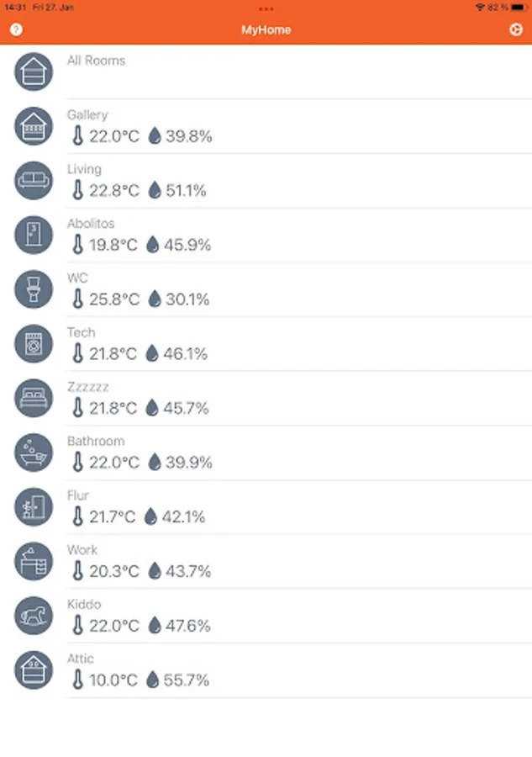Open settings gear in header
Image resolution: width=532 pixels, height=757 pixels.
(515, 30)
